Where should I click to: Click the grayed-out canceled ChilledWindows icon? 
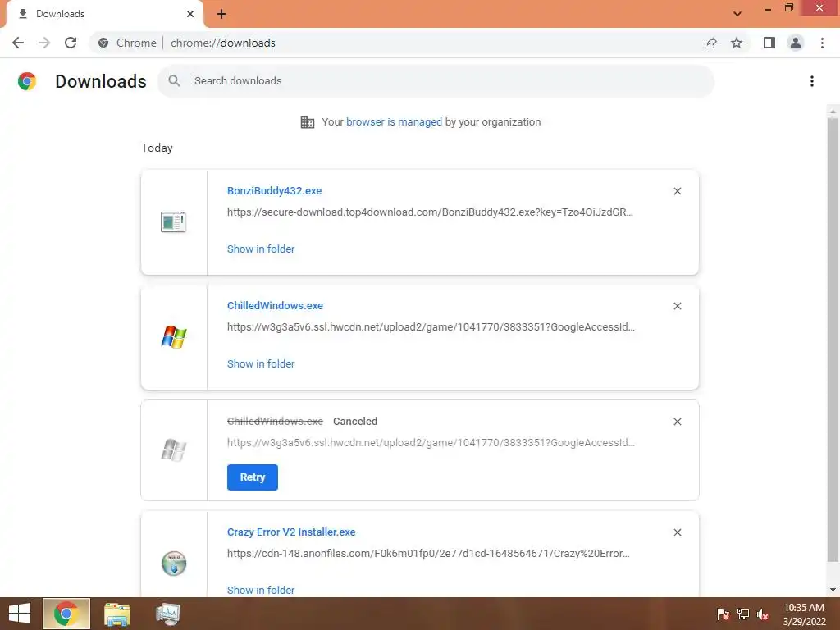pos(174,450)
